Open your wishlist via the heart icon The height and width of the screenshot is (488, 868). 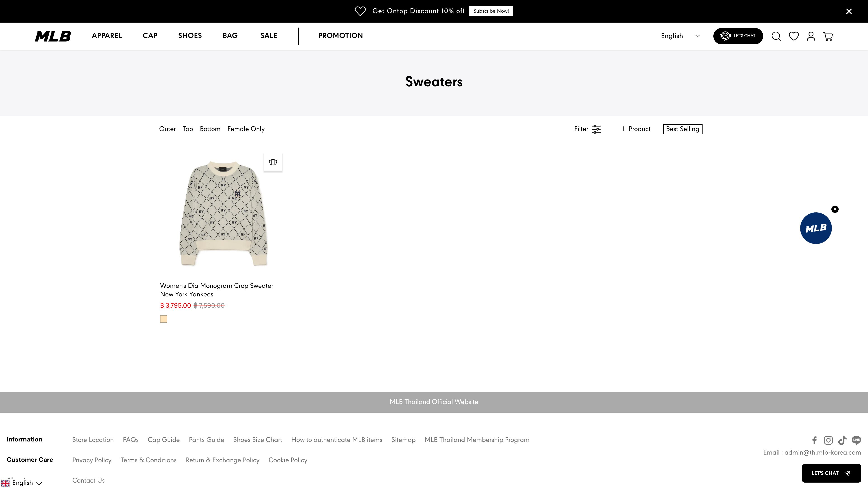[794, 36]
